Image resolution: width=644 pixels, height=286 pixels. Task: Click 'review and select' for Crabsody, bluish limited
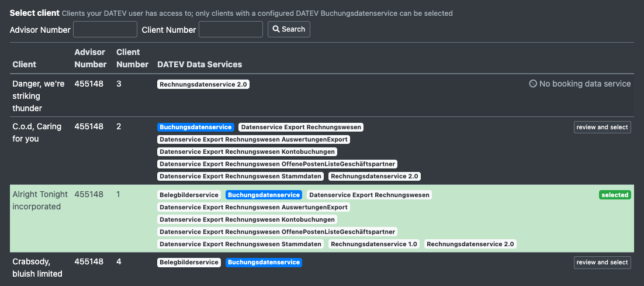point(602,263)
